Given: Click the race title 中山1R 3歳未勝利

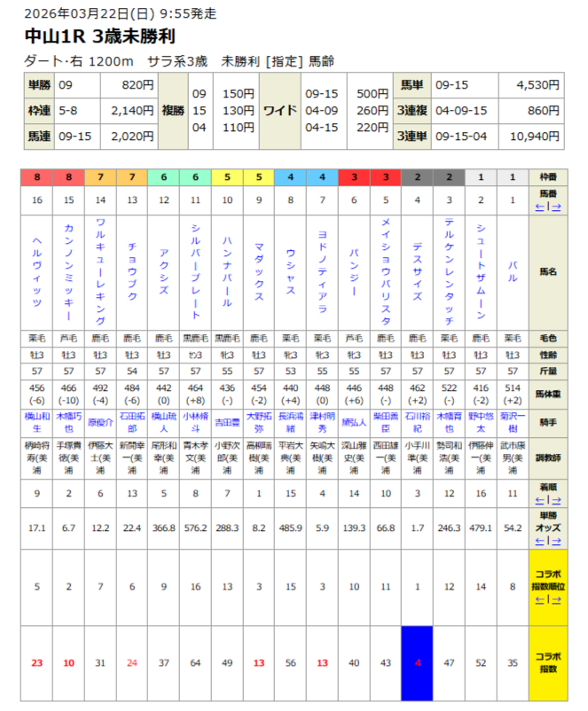Looking at the screenshot, I should click(x=100, y=36).
